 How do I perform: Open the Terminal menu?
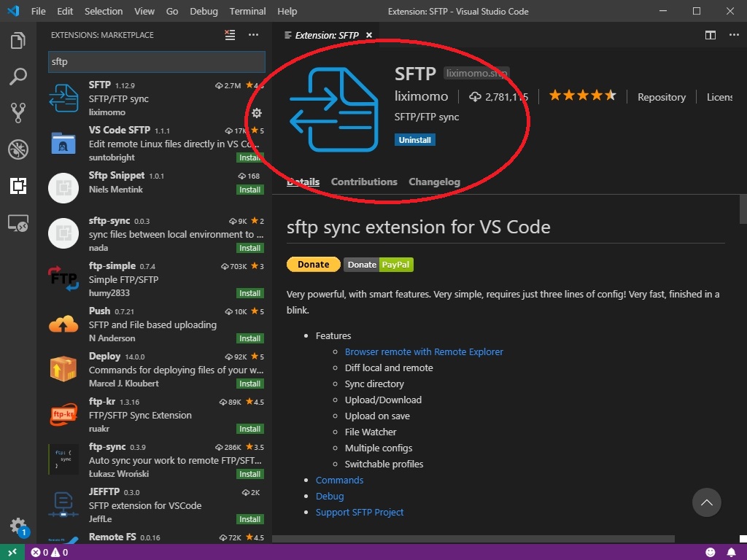(247, 11)
